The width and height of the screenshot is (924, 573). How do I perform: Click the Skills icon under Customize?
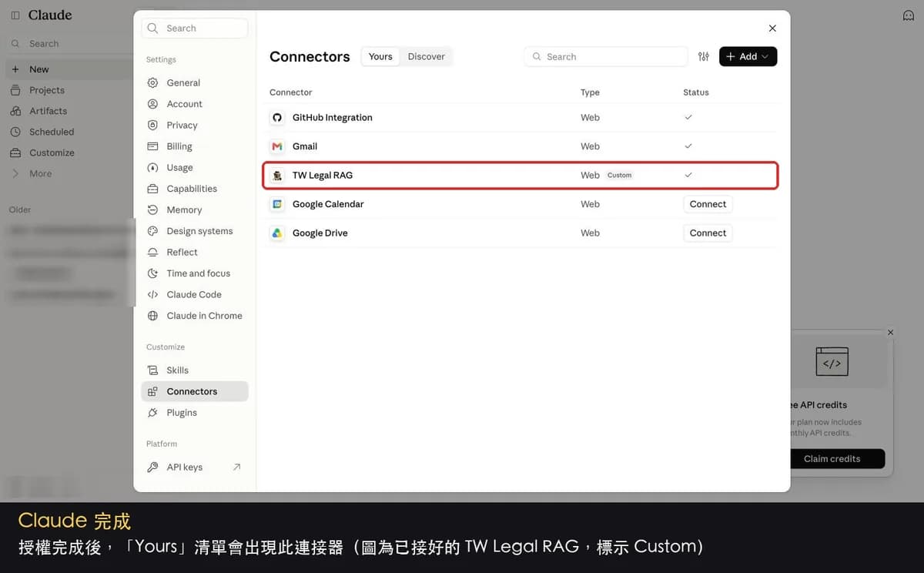coord(152,370)
